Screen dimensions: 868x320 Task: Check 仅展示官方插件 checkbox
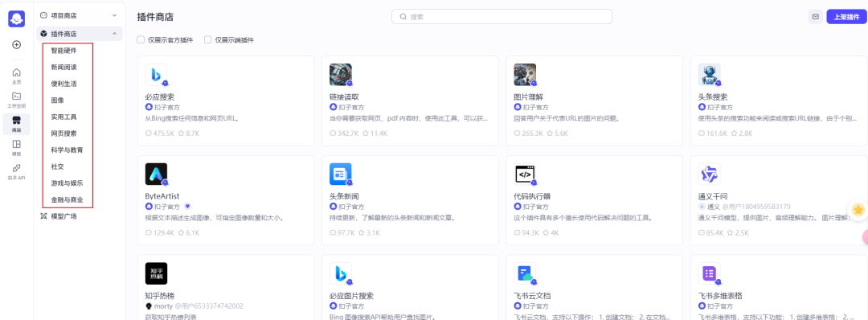click(x=141, y=40)
